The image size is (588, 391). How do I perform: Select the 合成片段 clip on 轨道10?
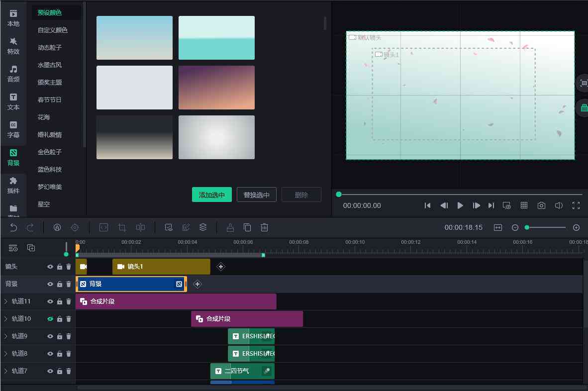pos(247,319)
